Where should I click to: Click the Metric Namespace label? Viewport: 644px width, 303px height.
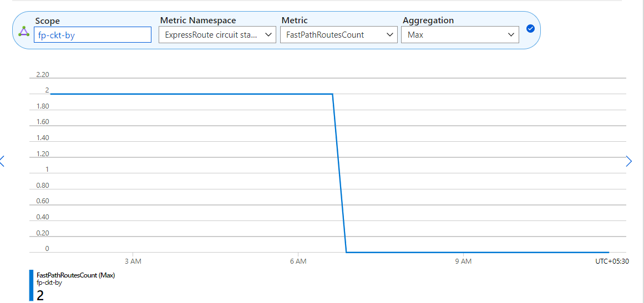tap(198, 20)
